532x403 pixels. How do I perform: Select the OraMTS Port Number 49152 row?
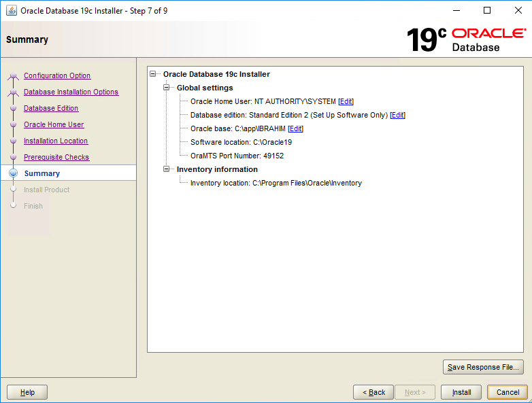point(237,156)
